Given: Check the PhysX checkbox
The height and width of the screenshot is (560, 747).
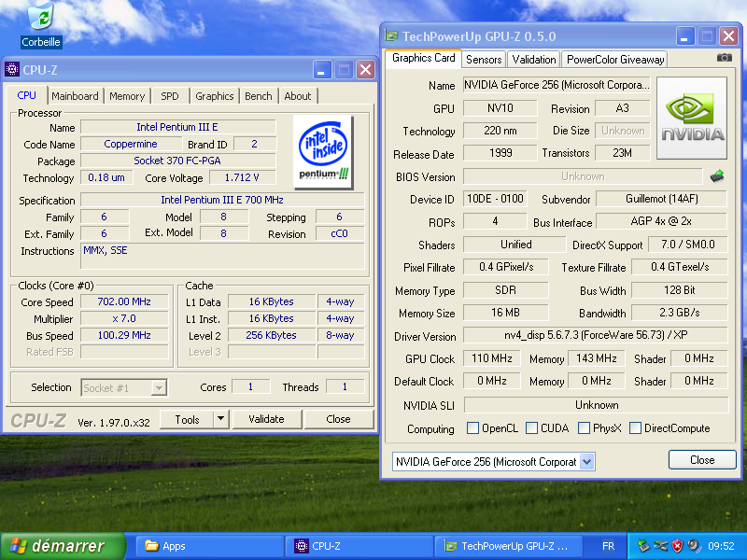Looking at the screenshot, I should pos(584,428).
